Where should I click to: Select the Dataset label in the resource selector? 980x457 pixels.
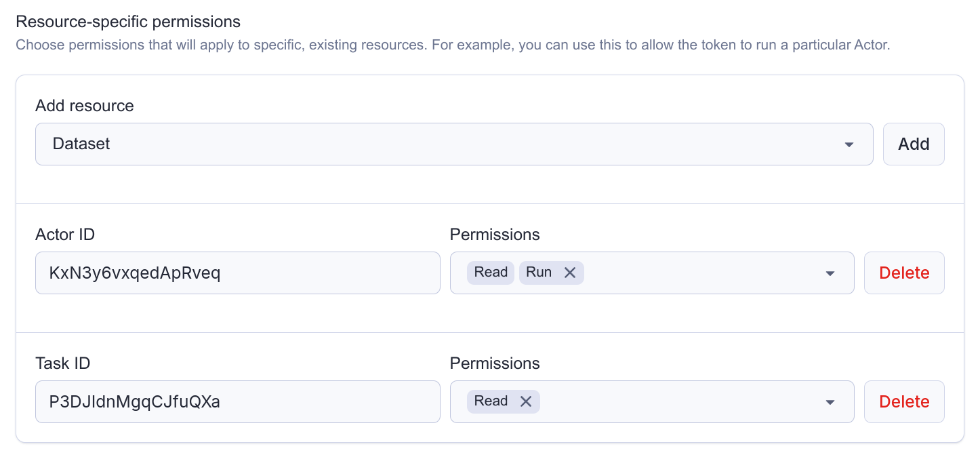[x=81, y=144]
